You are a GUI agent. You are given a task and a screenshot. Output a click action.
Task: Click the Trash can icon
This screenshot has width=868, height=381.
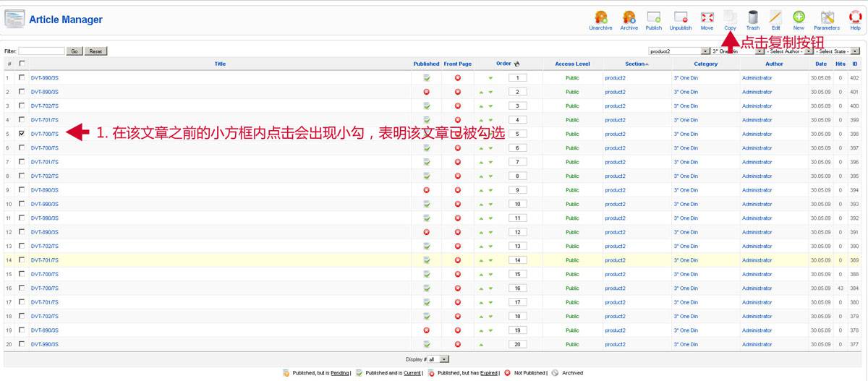click(x=753, y=17)
